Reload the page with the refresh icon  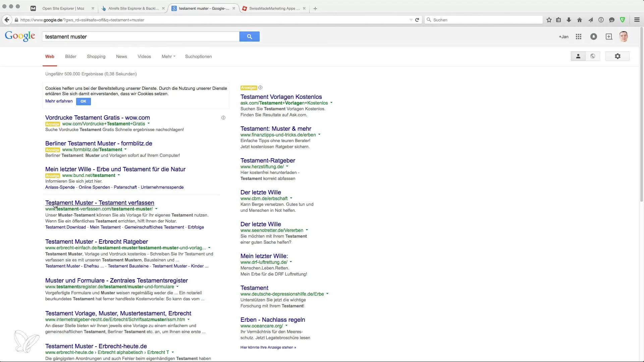tap(417, 20)
